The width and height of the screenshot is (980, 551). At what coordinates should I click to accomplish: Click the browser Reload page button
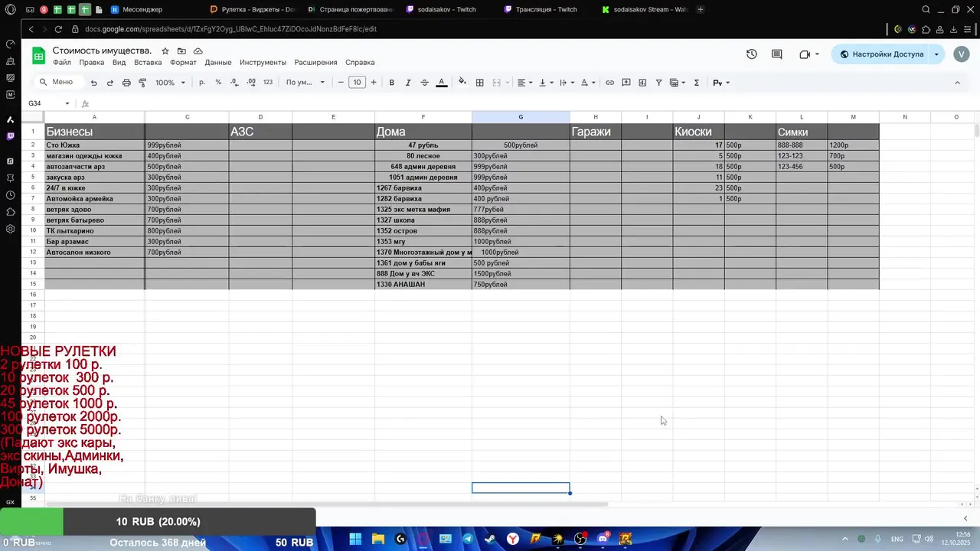[x=58, y=29]
